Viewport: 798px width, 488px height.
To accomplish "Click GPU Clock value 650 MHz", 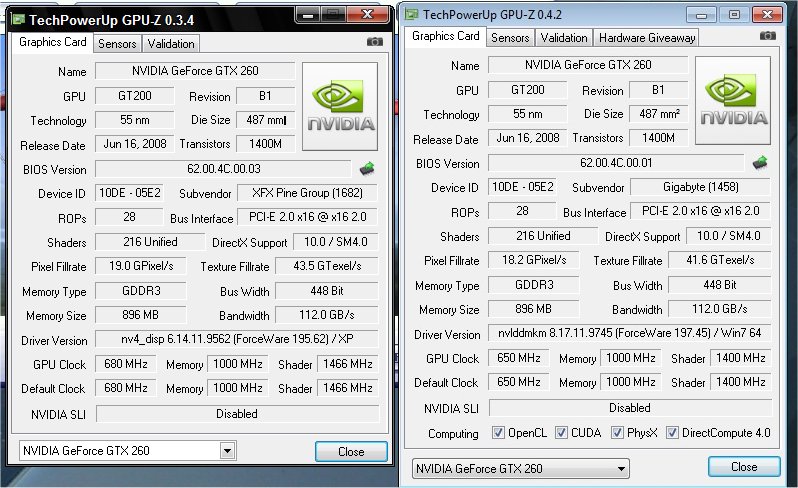I will [x=519, y=358].
